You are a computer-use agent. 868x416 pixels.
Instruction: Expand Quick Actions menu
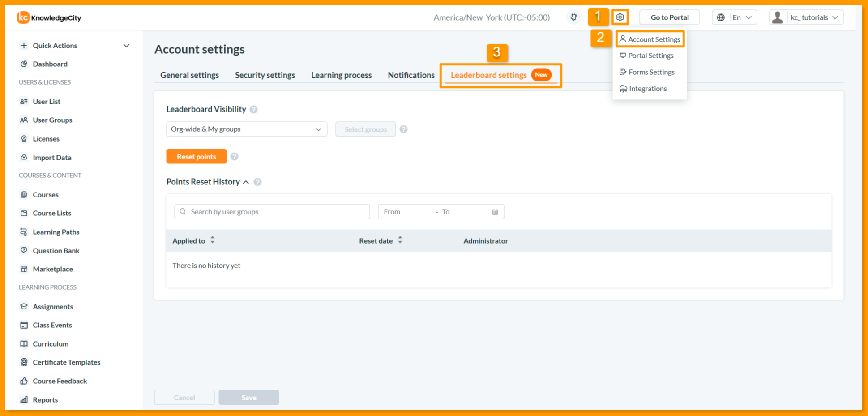(x=75, y=46)
